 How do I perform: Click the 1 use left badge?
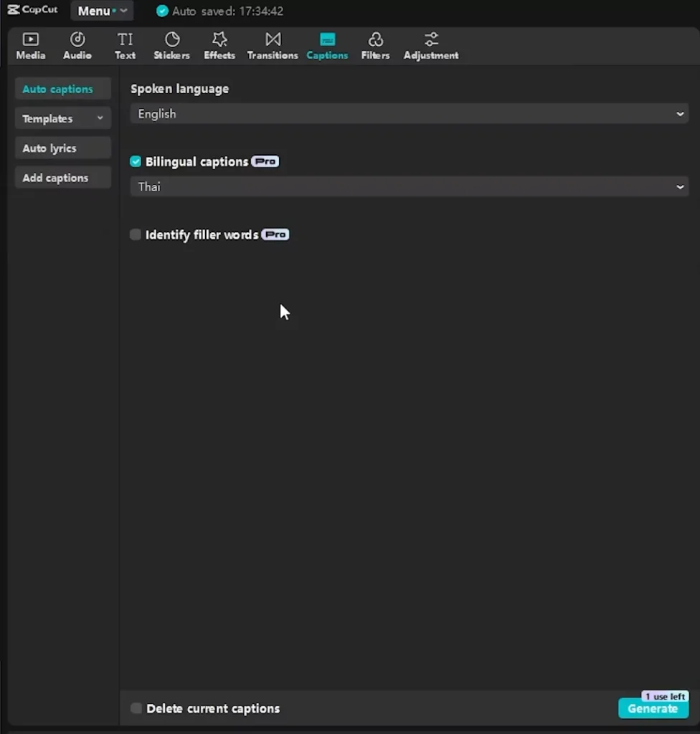(x=664, y=696)
